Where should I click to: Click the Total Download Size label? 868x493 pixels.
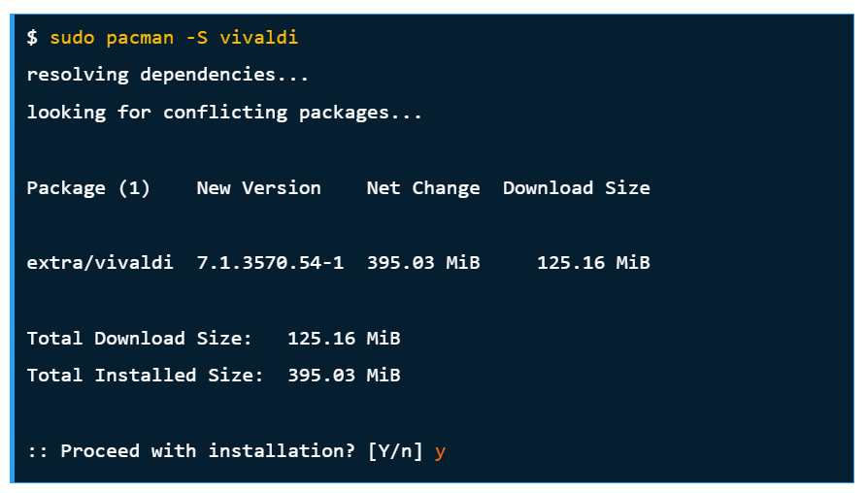139,339
